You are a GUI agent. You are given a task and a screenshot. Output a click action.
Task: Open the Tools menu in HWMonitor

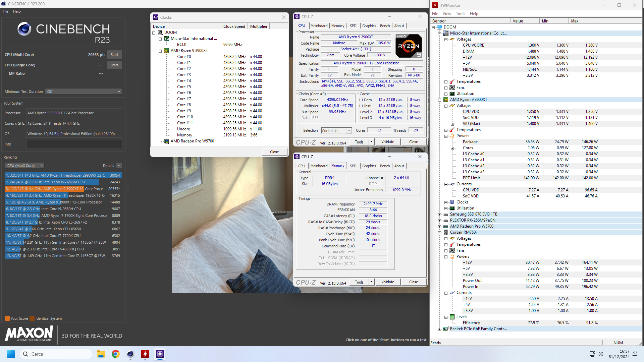pyautogui.click(x=460, y=14)
